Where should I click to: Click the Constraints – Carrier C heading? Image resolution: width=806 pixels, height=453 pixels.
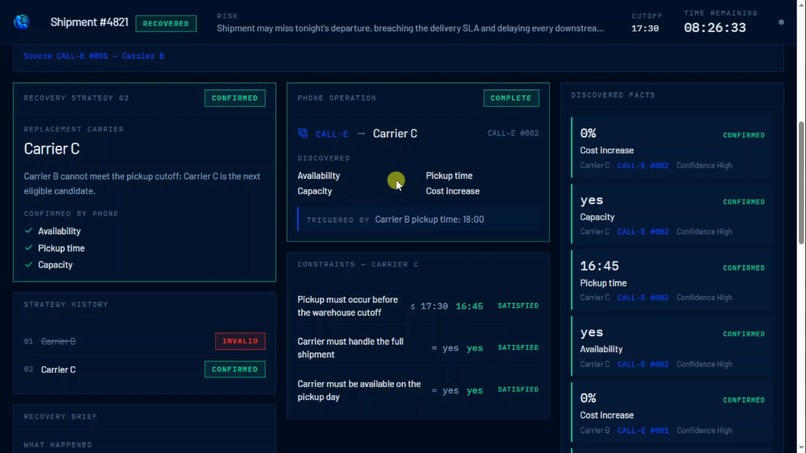(x=358, y=264)
